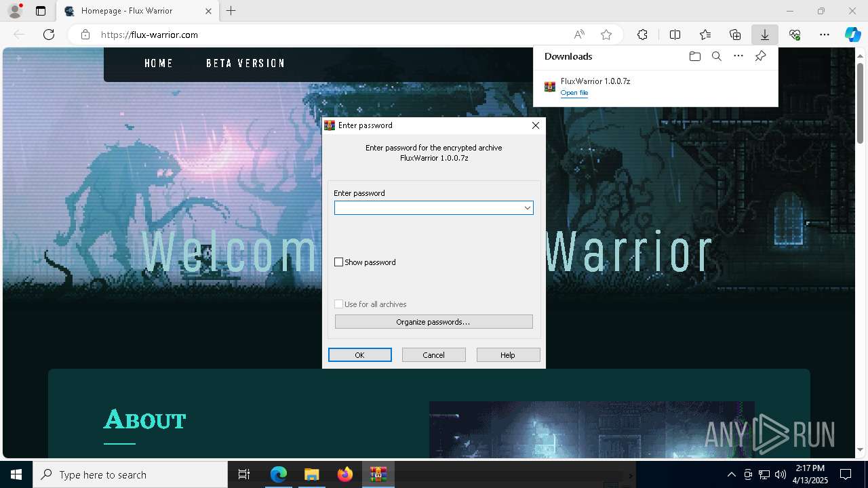Open the Collections icon

coord(735,35)
